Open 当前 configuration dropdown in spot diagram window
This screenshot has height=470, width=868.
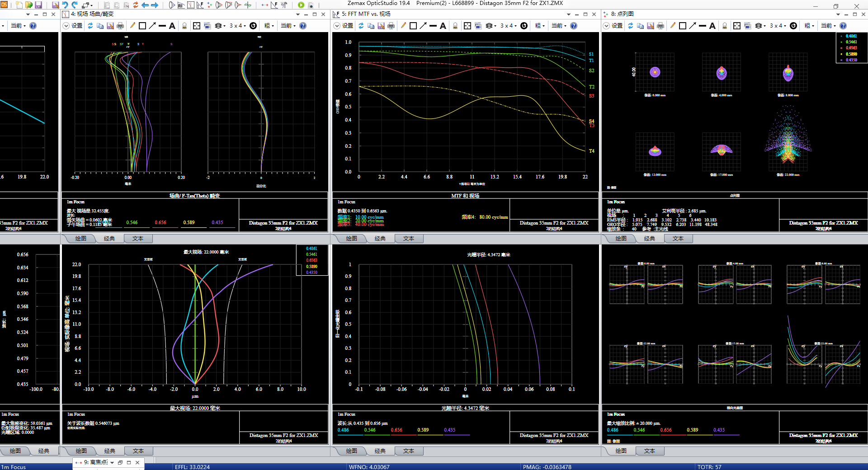(828, 26)
